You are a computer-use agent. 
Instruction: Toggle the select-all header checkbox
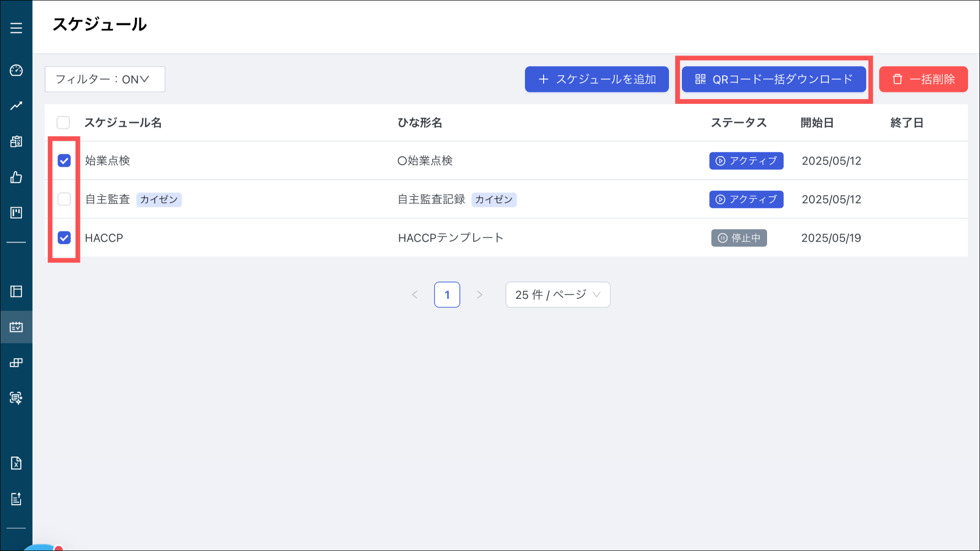click(63, 123)
